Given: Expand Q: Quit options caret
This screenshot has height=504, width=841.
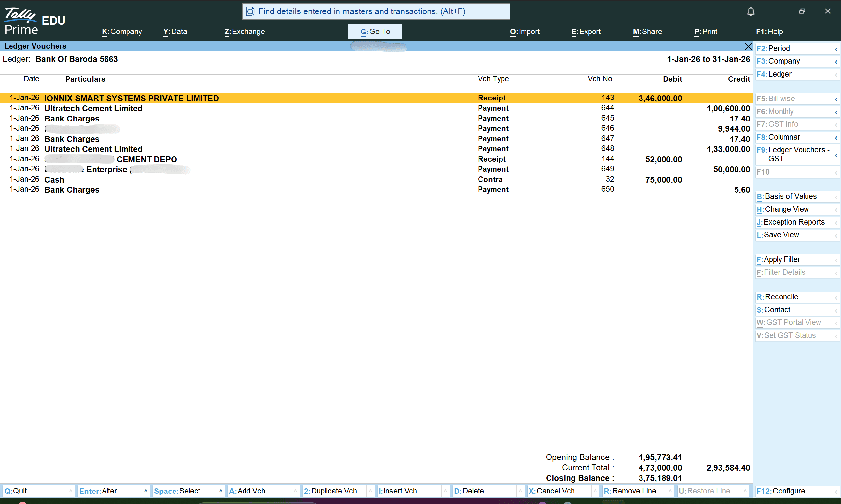Looking at the screenshot, I should pos(71,491).
